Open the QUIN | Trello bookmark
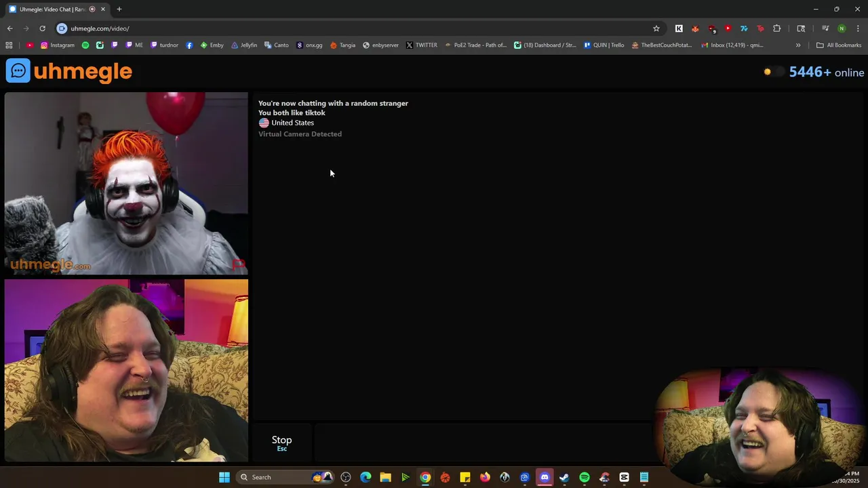The width and height of the screenshot is (868, 488). click(x=604, y=45)
